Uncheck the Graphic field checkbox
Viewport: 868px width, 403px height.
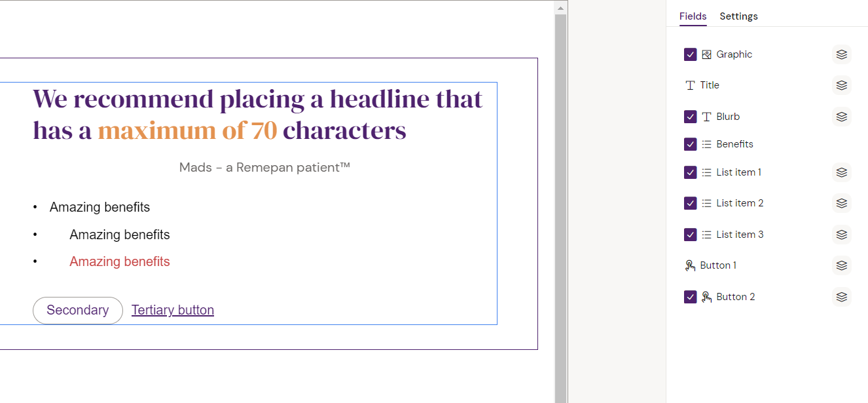pyautogui.click(x=690, y=54)
